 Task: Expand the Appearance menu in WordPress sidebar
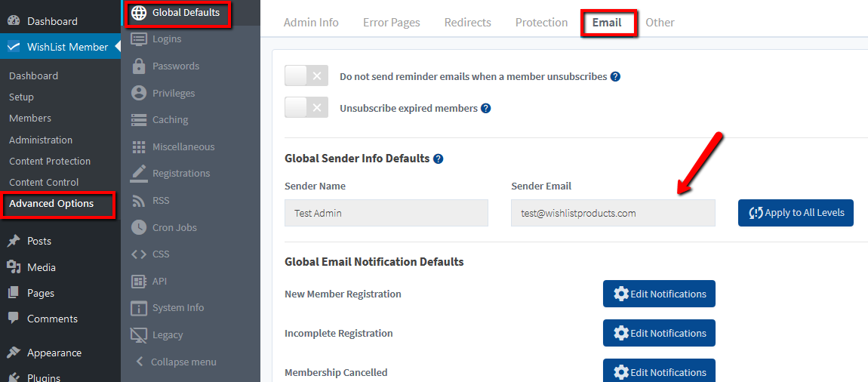pyautogui.click(x=54, y=353)
